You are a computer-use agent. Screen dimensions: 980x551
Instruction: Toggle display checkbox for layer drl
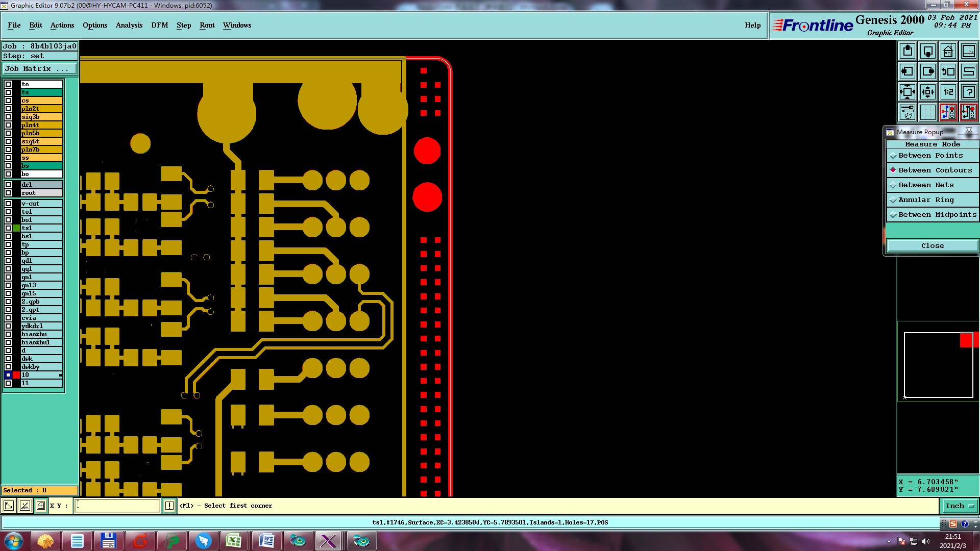[8, 185]
